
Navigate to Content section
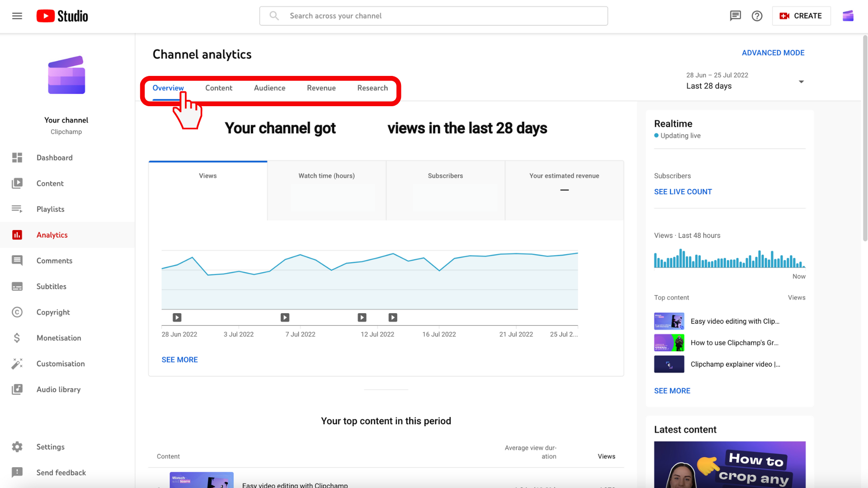[x=219, y=88]
